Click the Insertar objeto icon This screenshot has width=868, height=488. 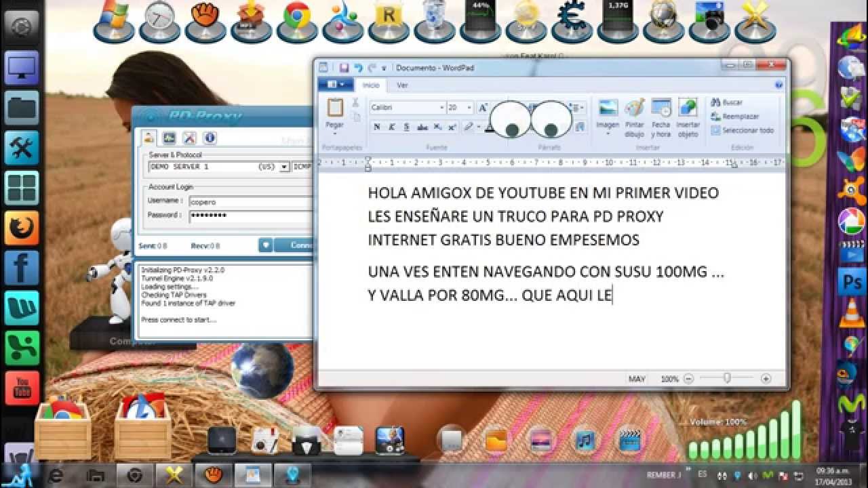point(688,108)
